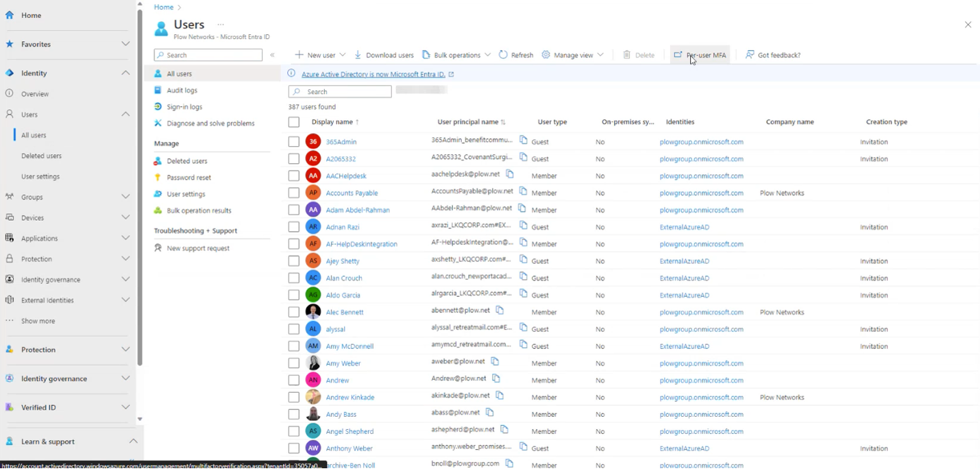Copy Amy Weber's principal name
This screenshot has width=980, height=471.
point(495,361)
